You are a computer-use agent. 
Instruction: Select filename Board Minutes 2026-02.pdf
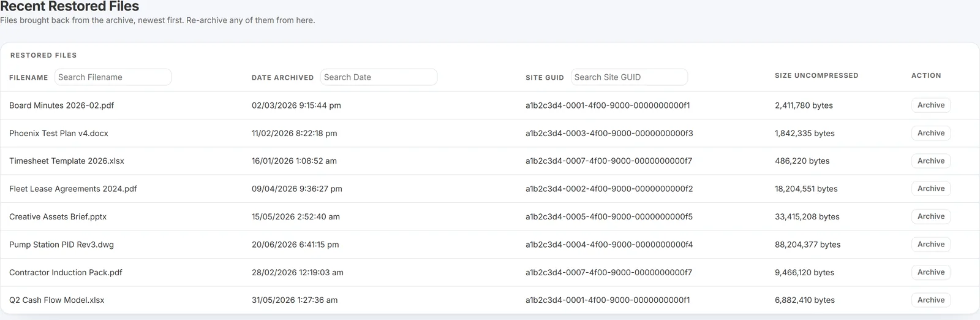click(61, 105)
